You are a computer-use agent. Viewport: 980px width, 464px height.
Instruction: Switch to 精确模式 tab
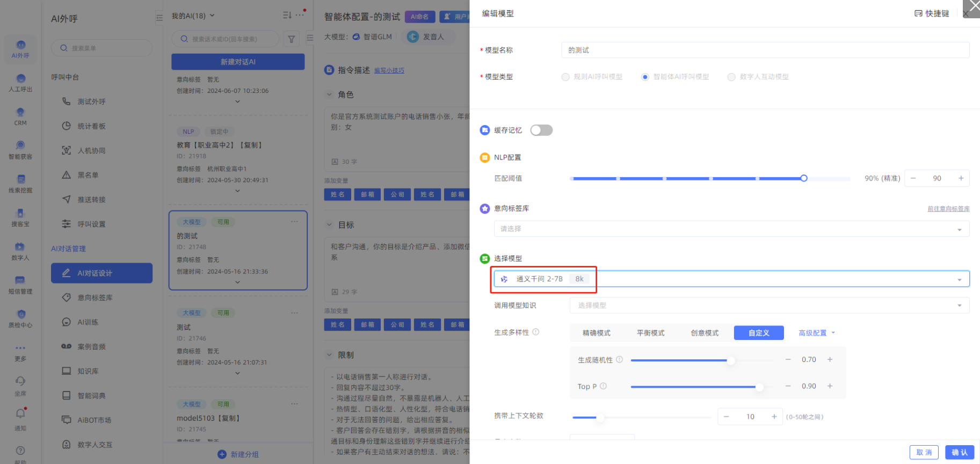point(596,333)
